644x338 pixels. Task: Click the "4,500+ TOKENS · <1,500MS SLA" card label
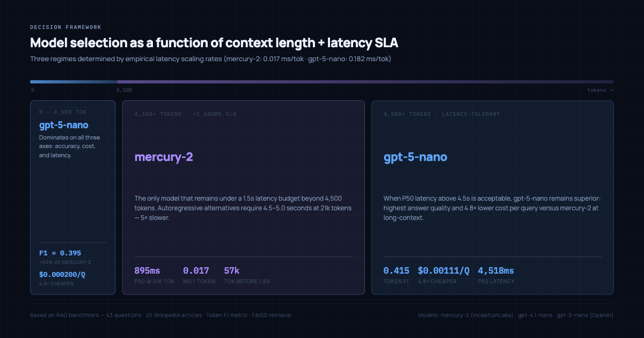(185, 114)
